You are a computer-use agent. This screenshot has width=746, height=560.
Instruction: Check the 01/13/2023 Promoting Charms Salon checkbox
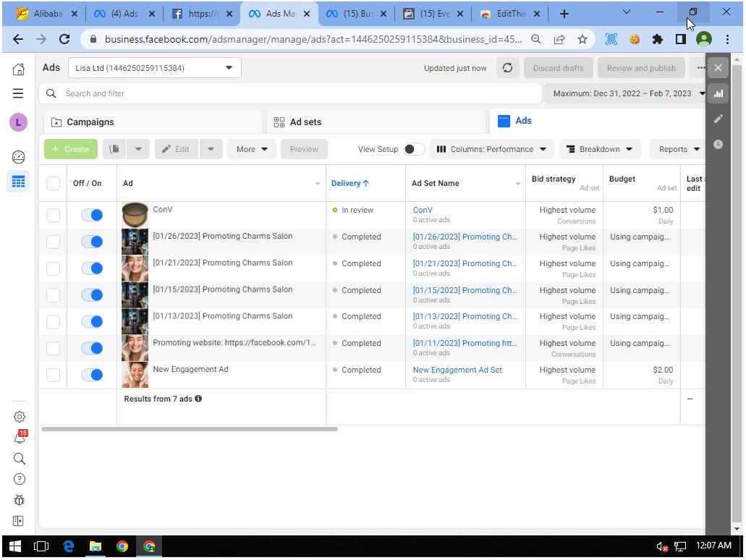[x=54, y=322]
